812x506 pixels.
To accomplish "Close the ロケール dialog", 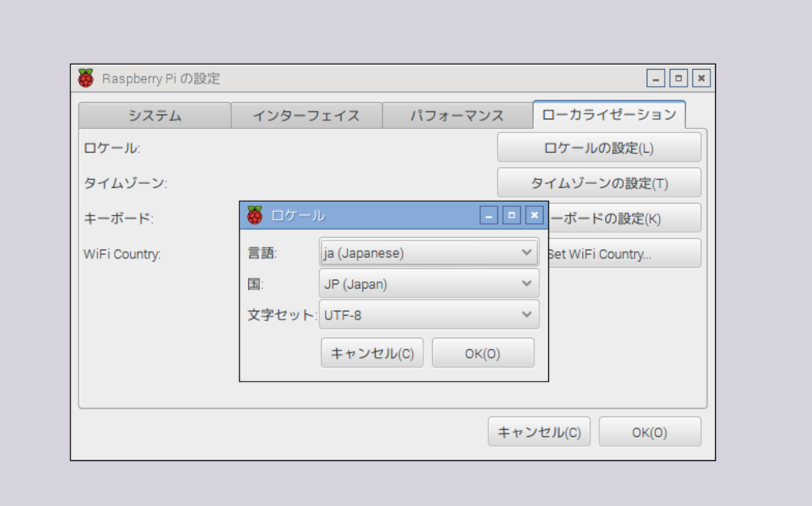I will click(534, 215).
